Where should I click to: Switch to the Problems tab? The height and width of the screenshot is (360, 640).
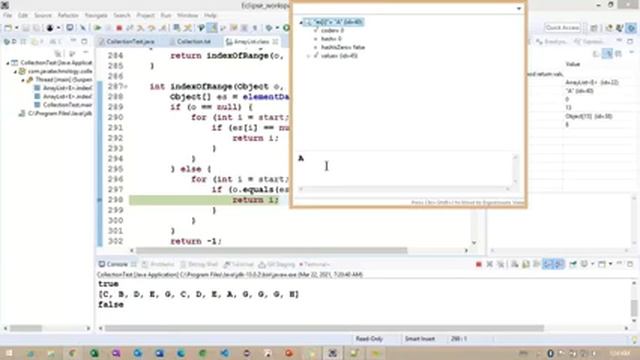coord(158,264)
